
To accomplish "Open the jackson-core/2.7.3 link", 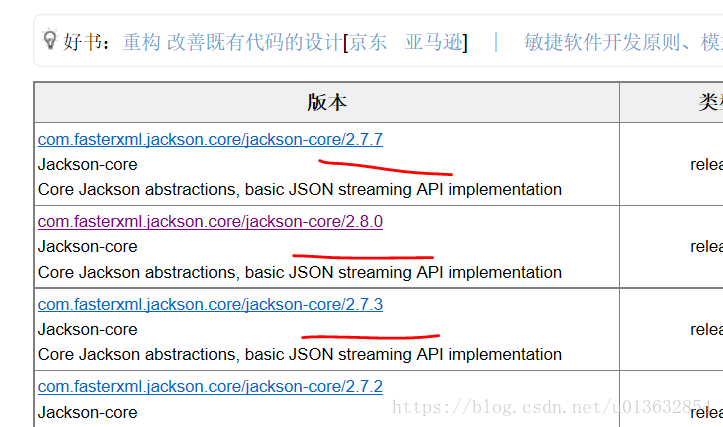I will [x=210, y=304].
